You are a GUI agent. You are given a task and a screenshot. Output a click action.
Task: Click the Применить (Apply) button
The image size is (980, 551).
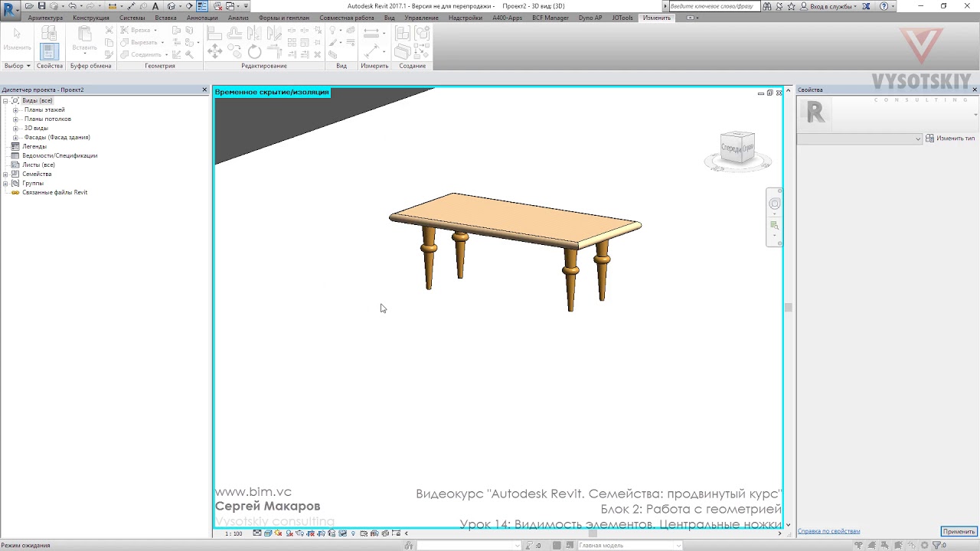tap(959, 531)
